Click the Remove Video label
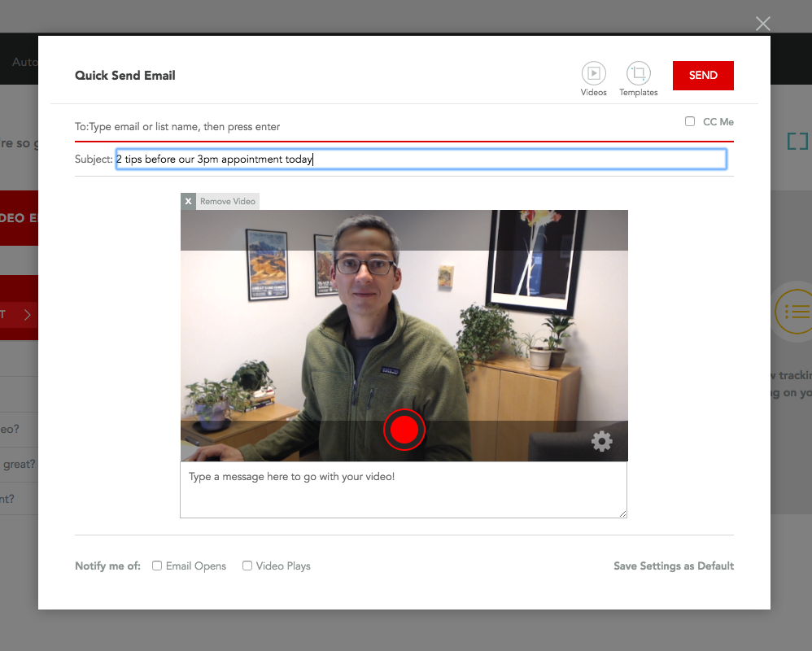The width and height of the screenshot is (812, 651). (x=228, y=202)
